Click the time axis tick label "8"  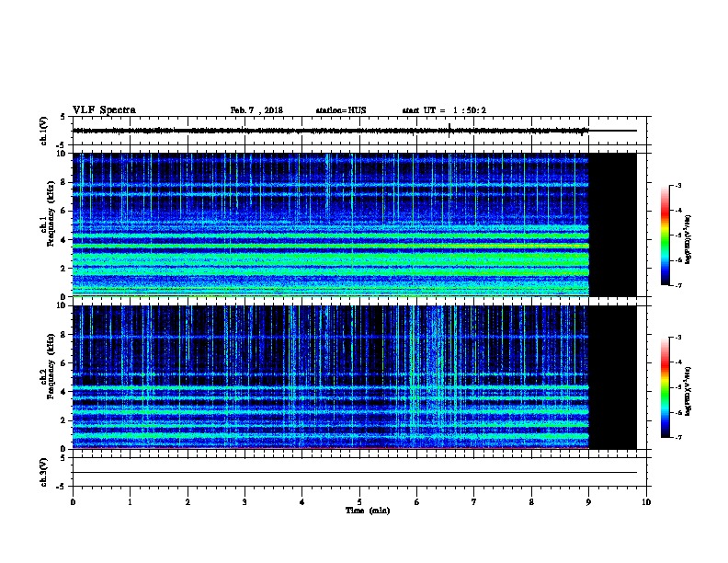coord(531,502)
